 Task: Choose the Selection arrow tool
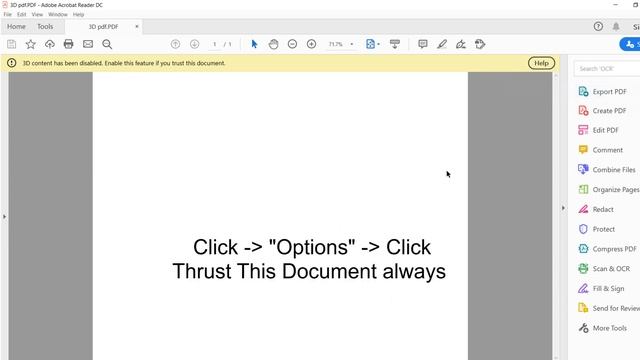tap(254, 44)
